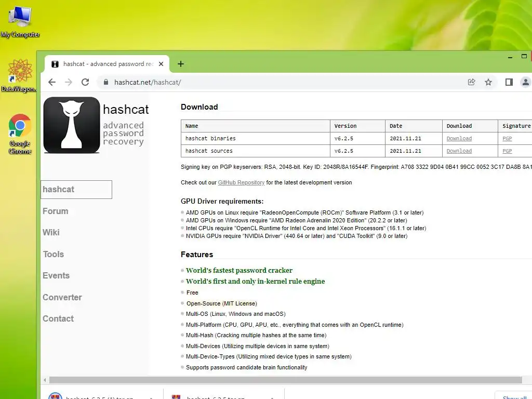Reload the hashcat page

(85, 82)
